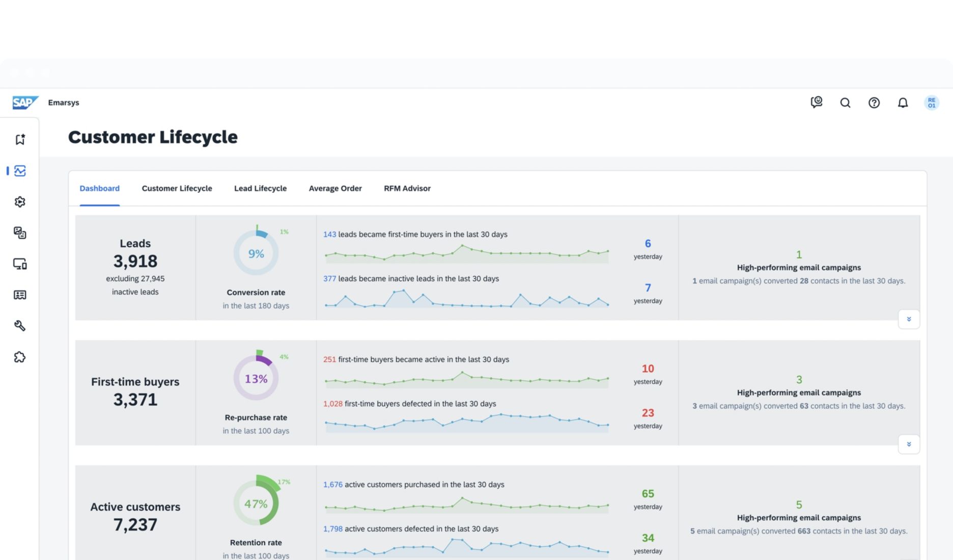Open the RE O1 user avatar menu
Image resolution: width=953 pixels, height=560 pixels.
point(931,102)
